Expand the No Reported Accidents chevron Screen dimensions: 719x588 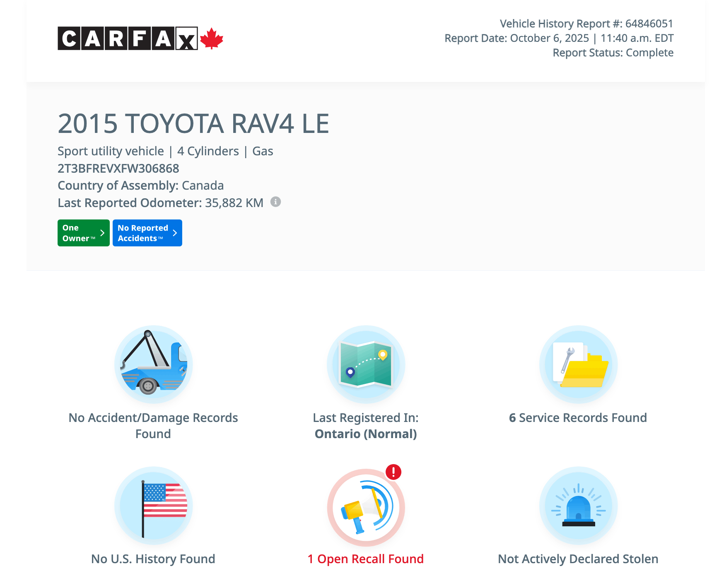[x=175, y=233]
